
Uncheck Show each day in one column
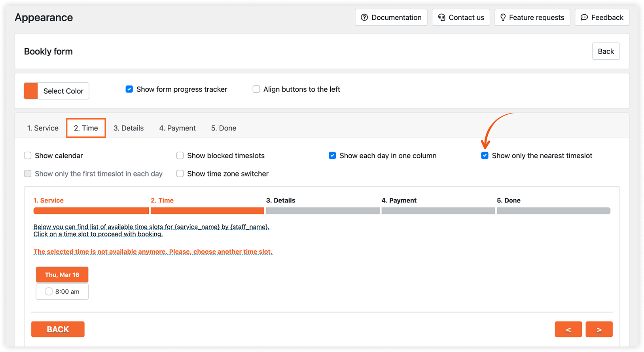pyautogui.click(x=332, y=155)
